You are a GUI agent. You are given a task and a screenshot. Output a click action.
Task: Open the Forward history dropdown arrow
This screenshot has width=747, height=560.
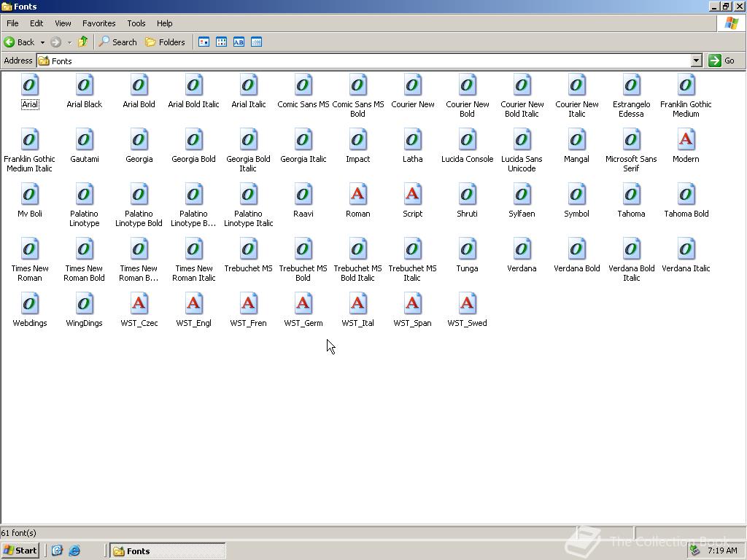69,42
